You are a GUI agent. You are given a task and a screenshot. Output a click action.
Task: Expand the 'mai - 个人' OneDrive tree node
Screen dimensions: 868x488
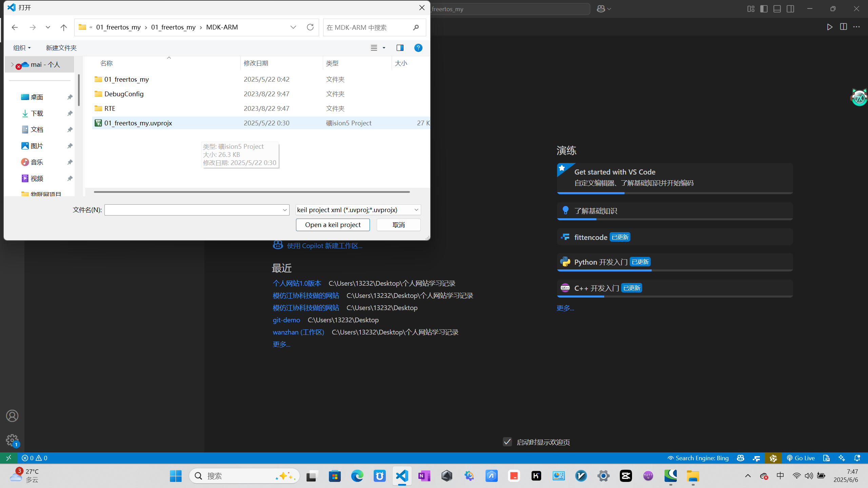[13, 64]
